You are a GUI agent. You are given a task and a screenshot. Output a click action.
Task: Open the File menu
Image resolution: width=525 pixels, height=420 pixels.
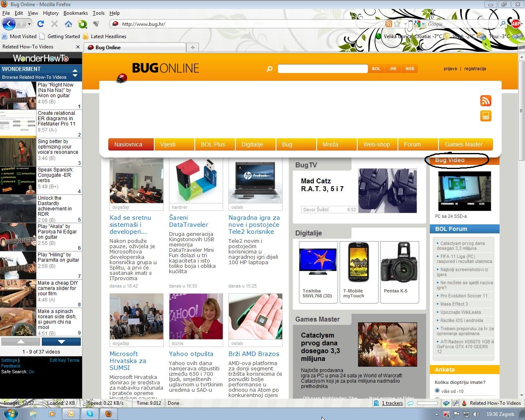pyautogui.click(x=6, y=13)
